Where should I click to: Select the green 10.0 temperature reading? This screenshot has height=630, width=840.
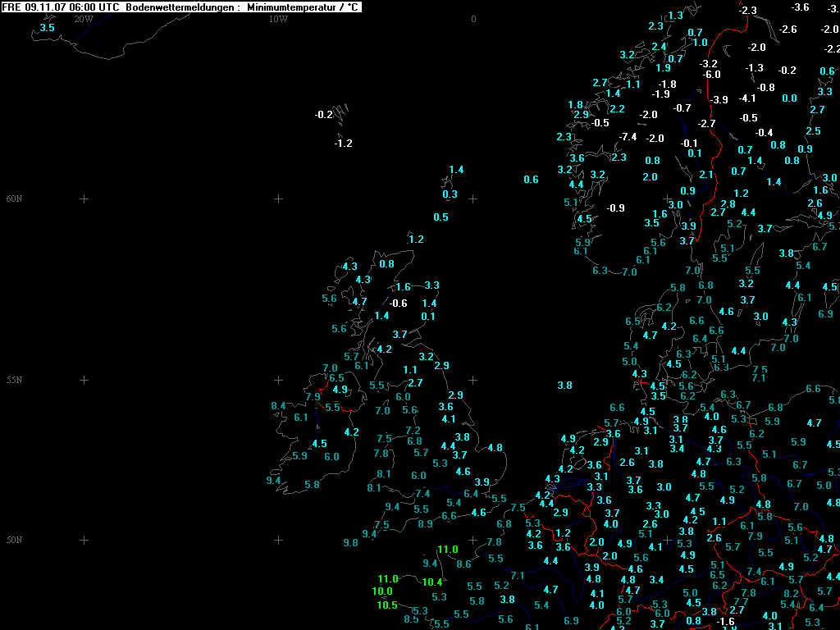(382, 591)
